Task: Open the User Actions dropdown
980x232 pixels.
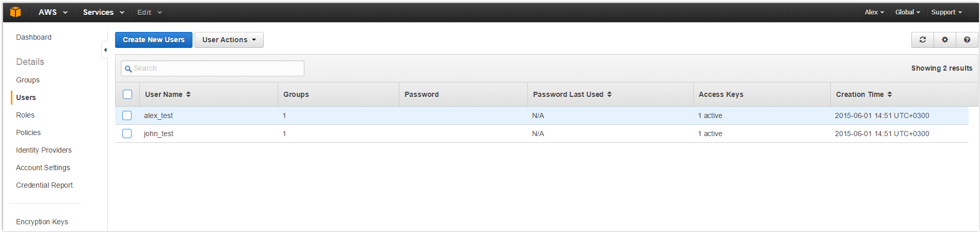Action: tap(229, 40)
